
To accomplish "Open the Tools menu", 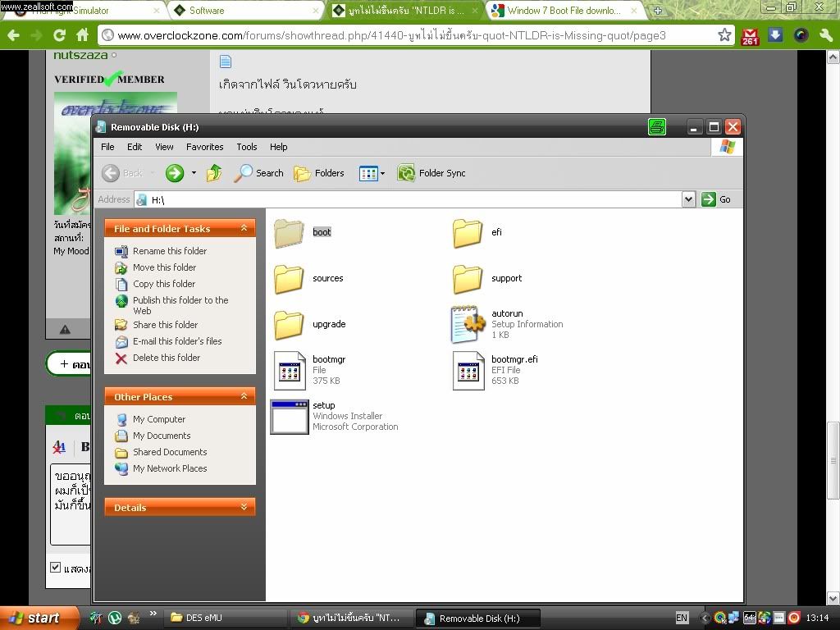I will coord(246,147).
